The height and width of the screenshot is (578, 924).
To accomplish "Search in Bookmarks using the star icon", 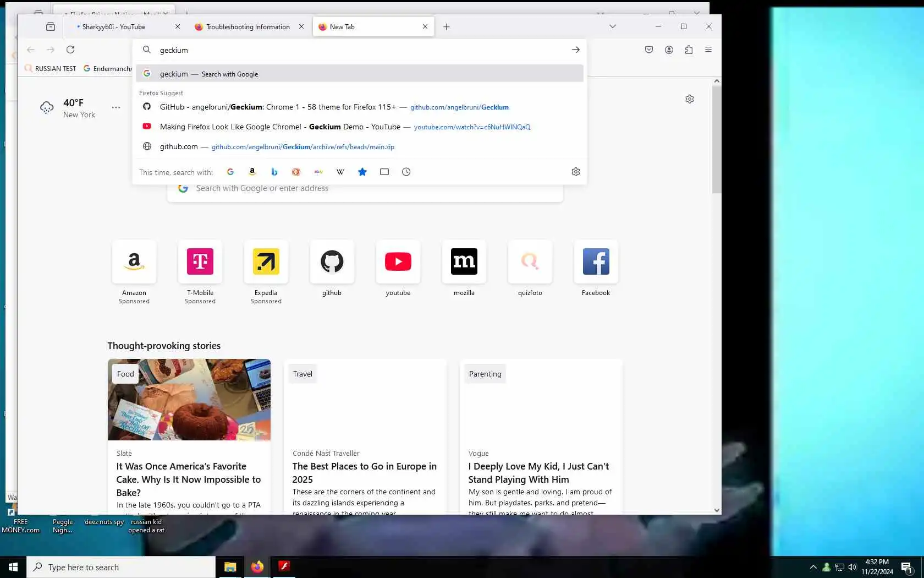I will tap(362, 172).
